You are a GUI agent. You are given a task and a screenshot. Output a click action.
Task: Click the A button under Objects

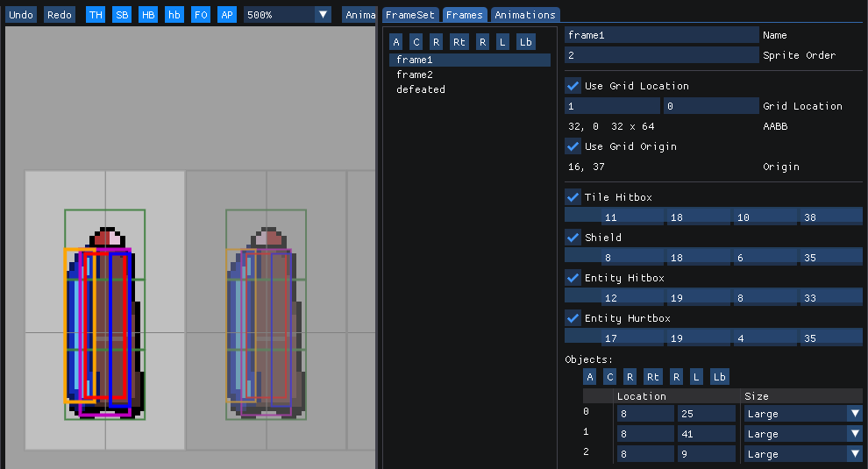589,377
